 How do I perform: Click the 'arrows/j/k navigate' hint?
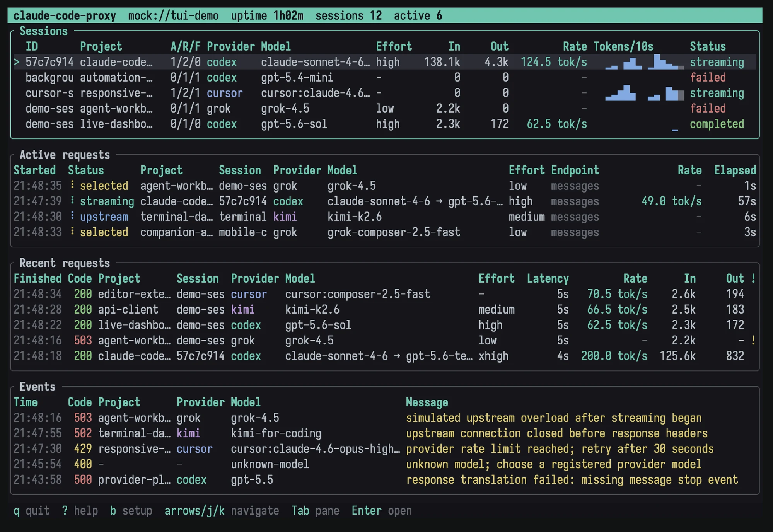tap(222, 511)
